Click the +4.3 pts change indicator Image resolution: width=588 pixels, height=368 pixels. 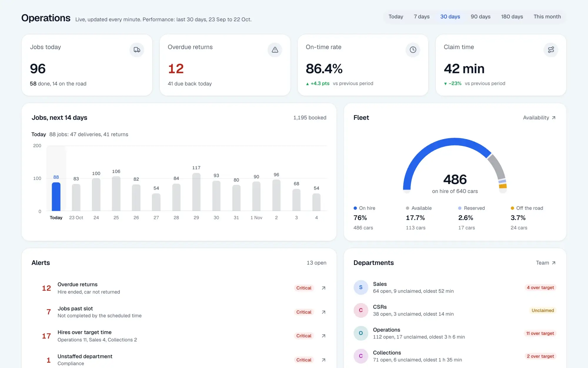[318, 84]
